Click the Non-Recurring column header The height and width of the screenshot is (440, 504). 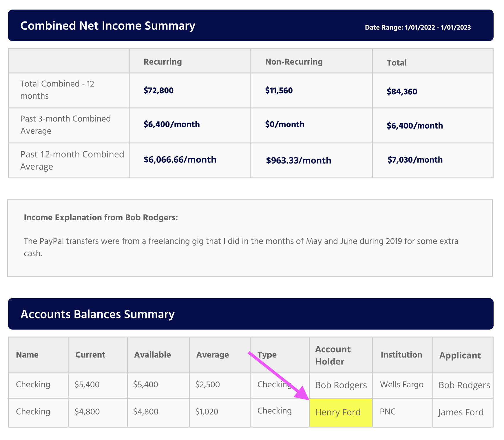pos(294,62)
